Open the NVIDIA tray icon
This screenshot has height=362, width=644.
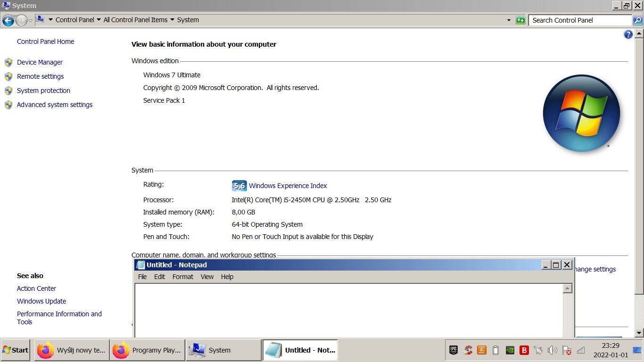point(510,350)
